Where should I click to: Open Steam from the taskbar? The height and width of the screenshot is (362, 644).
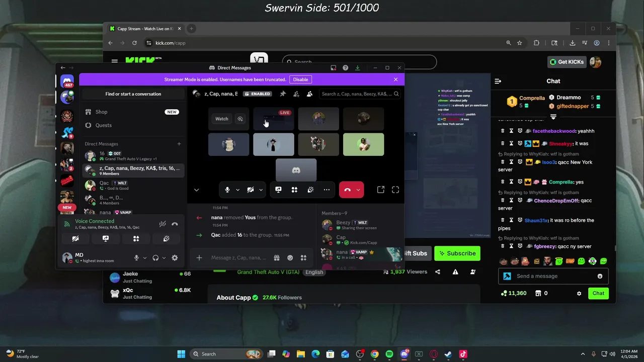448,354
